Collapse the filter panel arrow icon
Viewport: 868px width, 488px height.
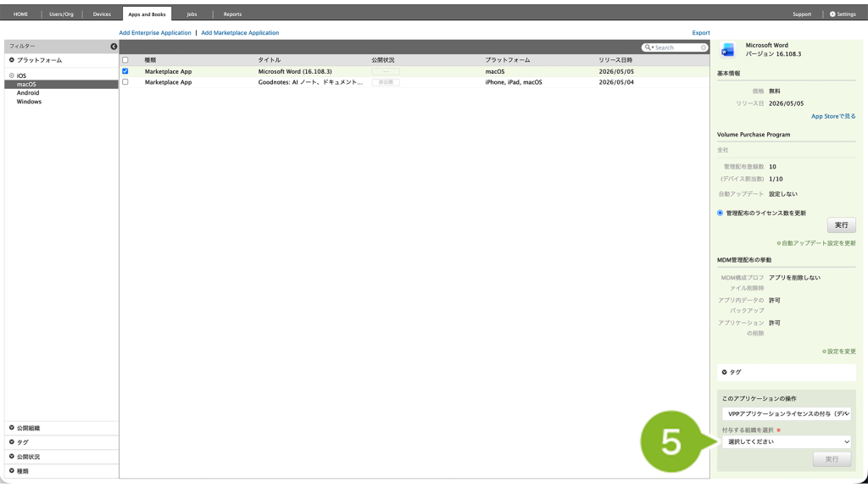click(114, 47)
